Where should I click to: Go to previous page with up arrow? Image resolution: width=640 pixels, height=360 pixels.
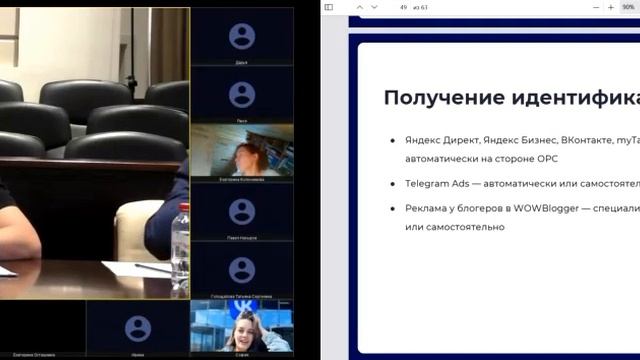(360, 7)
